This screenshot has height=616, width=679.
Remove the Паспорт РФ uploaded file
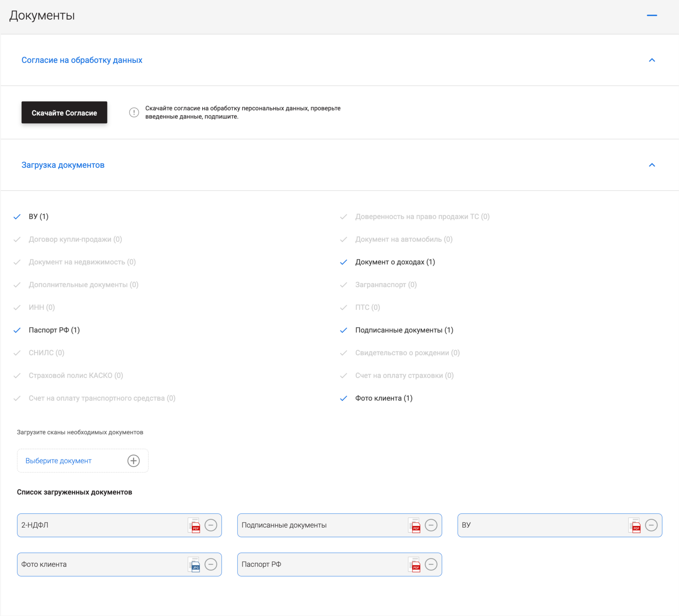pos(431,564)
